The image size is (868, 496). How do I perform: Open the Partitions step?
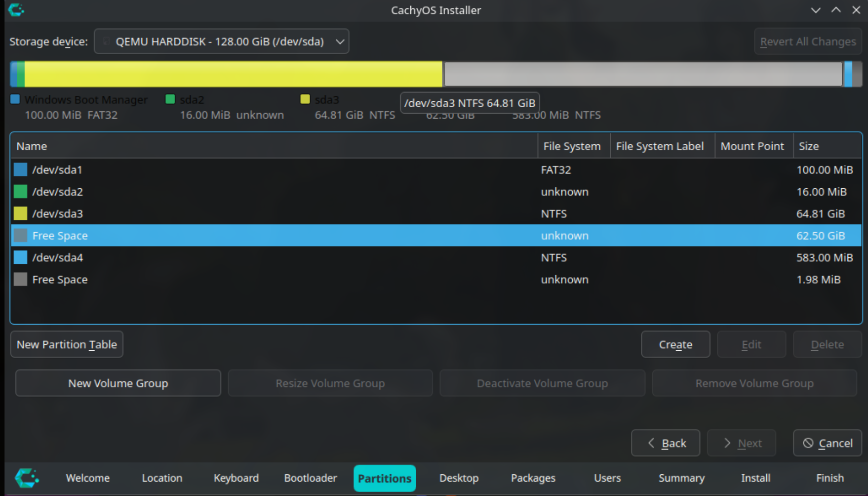pyautogui.click(x=385, y=478)
